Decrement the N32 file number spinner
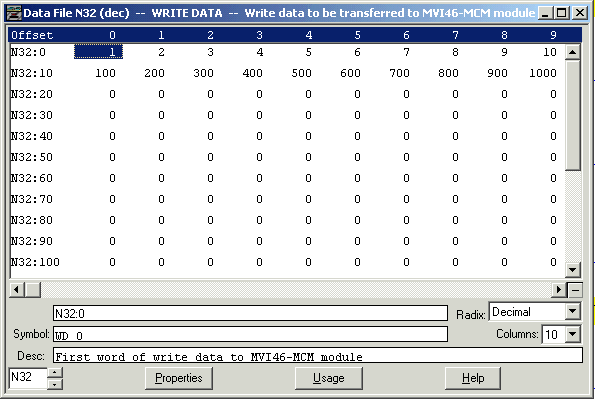 [x=55, y=384]
